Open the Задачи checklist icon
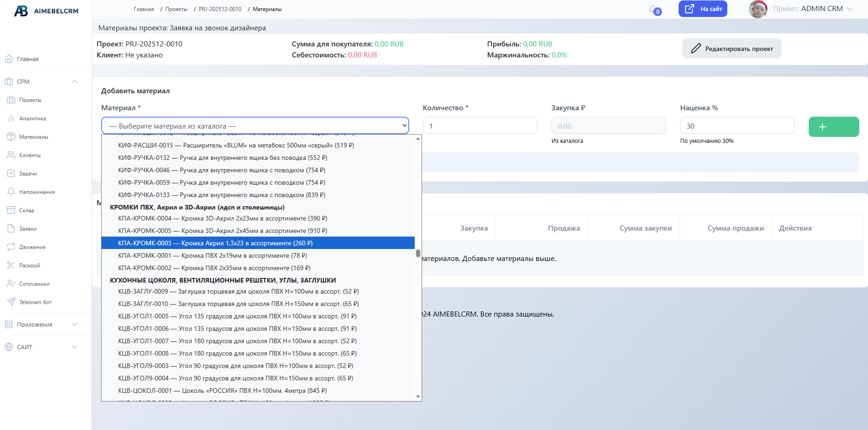This screenshot has width=868, height=430. [11, 174]
